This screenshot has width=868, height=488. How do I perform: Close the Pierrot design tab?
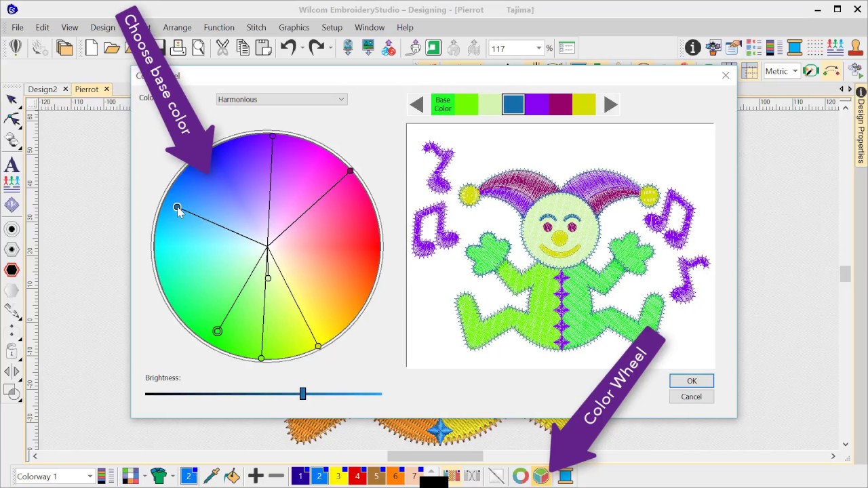pos(106,89)
